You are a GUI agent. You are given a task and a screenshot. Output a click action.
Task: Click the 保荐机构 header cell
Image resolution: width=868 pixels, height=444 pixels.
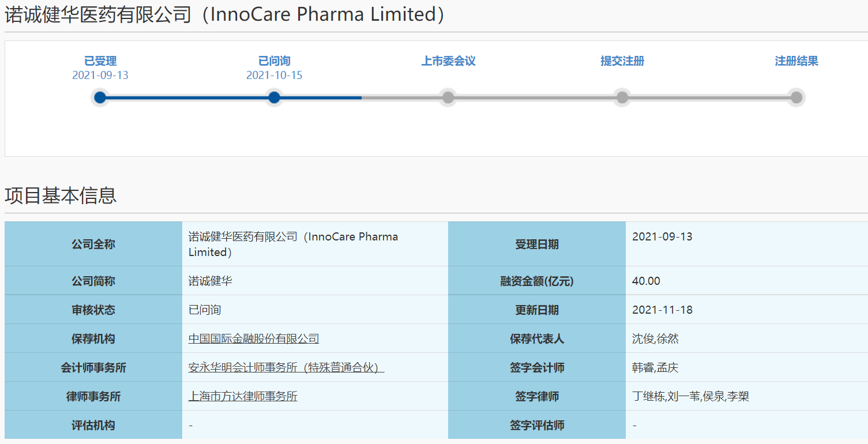93,338
